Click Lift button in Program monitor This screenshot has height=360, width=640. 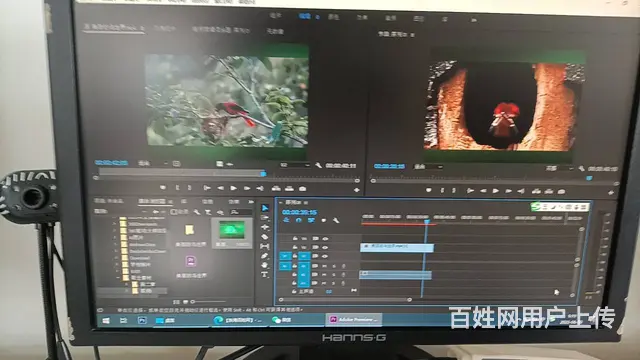click(x=536, y=191)
